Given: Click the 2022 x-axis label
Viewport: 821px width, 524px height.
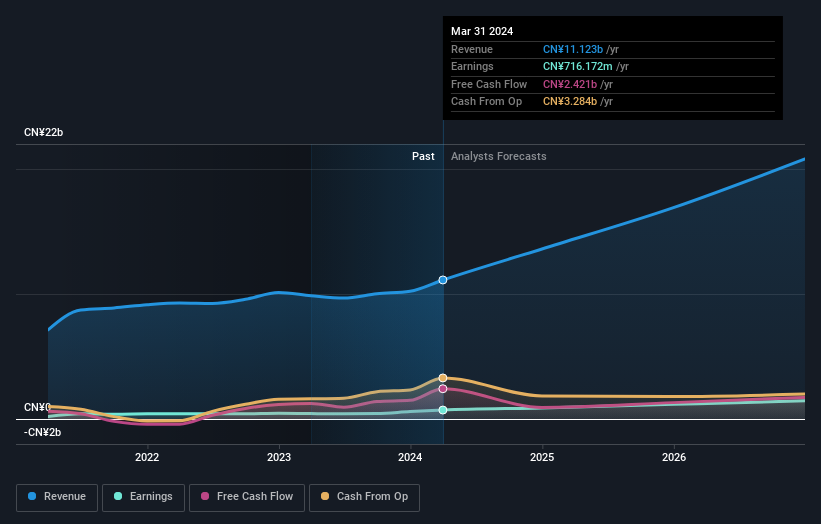Looking at the screenshot, I should coord(147,457).
